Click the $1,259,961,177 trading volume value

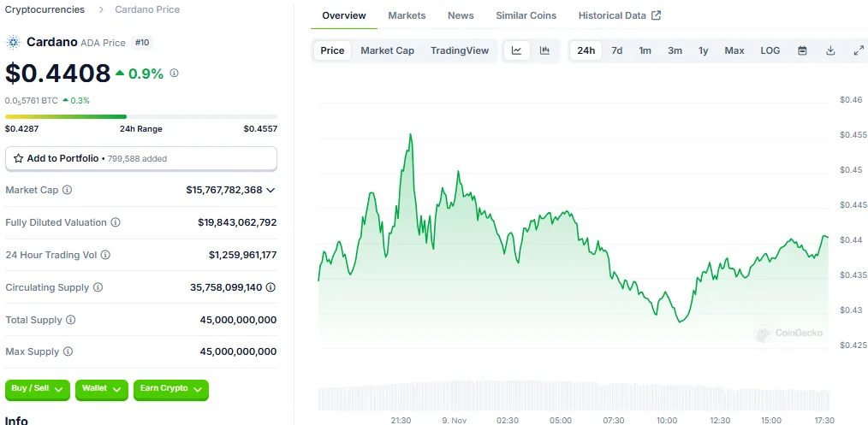[x=242, y=255]
